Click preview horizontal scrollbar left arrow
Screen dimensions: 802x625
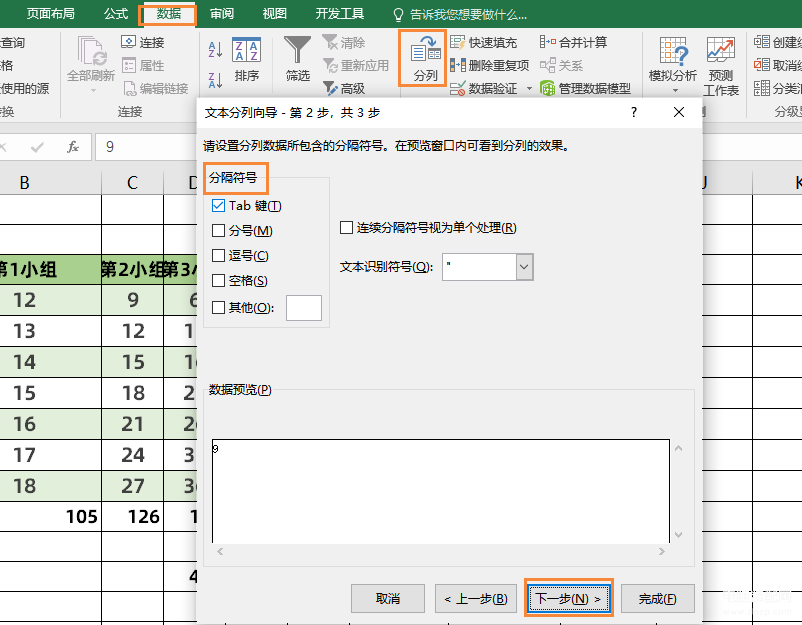click(220, 551)
